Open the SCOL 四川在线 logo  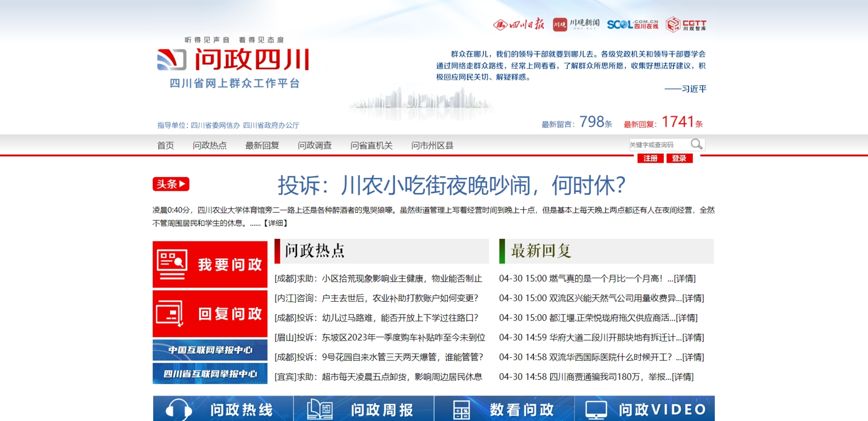tap(632, 24)
